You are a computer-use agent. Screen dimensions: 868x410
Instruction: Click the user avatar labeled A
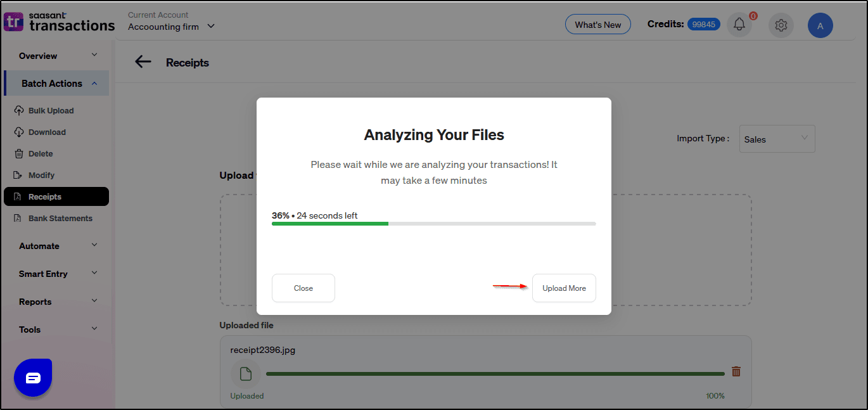[820, 25]
